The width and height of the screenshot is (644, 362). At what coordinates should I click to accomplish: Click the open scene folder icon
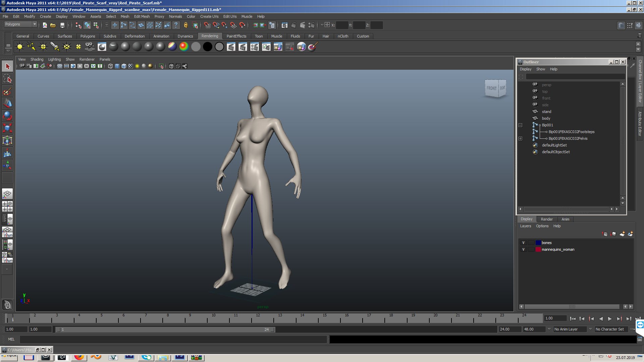53,25
